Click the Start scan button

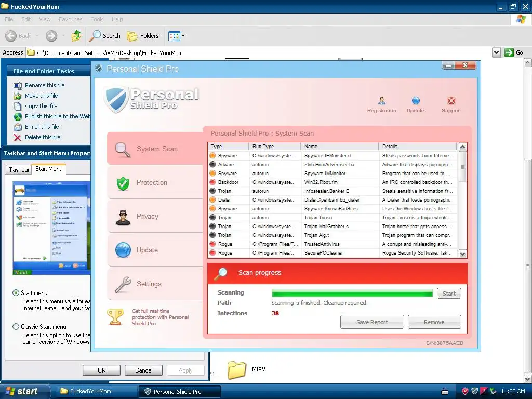pyautogui.click(x=449, y=294)
